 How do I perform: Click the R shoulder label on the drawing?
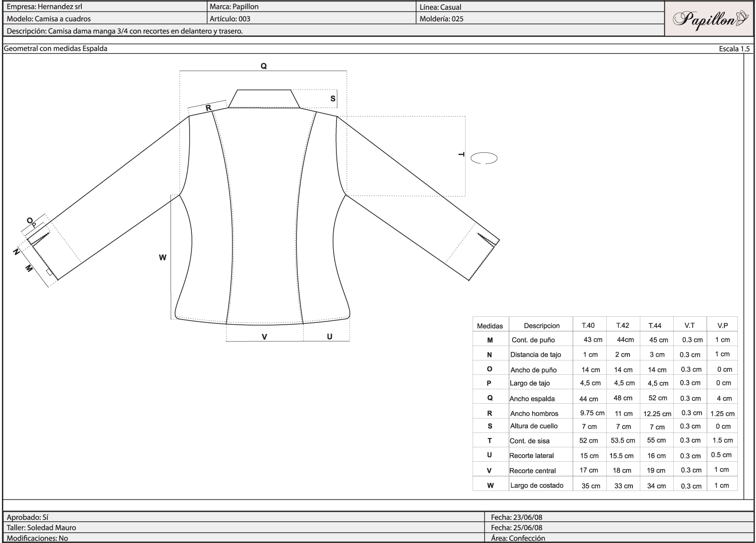click(x=209, y=108)
